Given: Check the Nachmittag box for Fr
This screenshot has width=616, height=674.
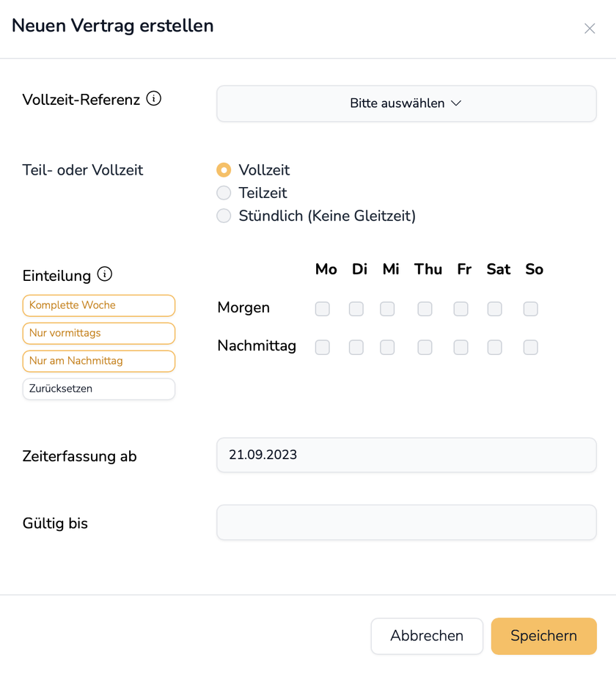Looking at the screenshot, I should point(461,347).
